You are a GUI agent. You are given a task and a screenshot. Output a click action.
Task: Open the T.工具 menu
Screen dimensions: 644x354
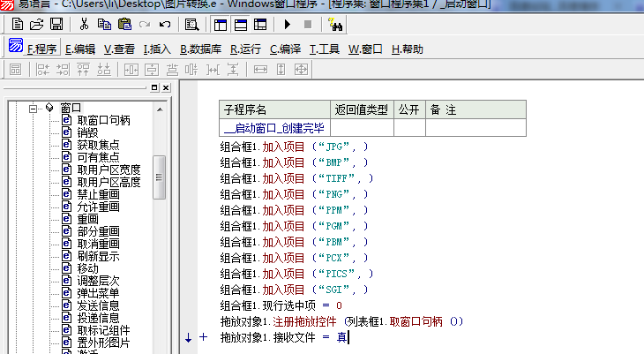324,49
